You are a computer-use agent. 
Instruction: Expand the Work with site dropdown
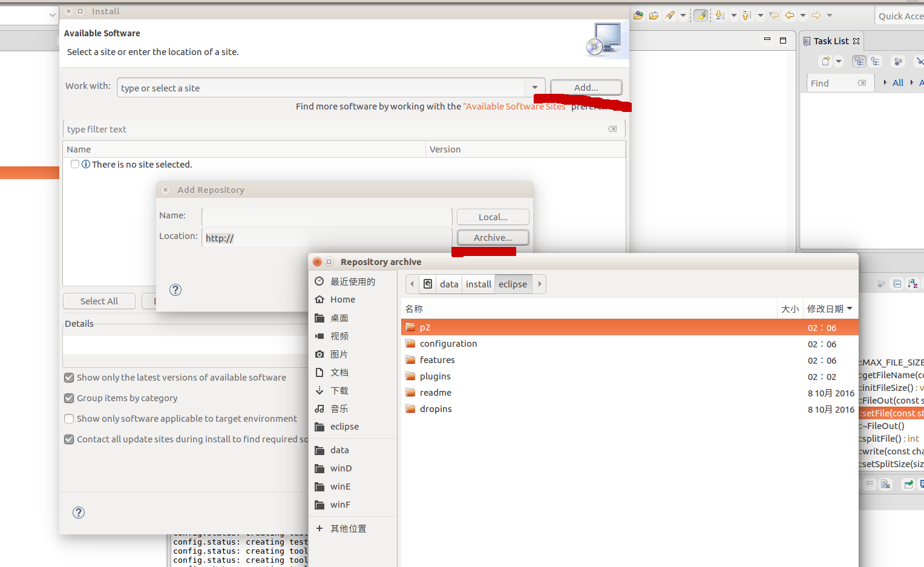point(535,88)
